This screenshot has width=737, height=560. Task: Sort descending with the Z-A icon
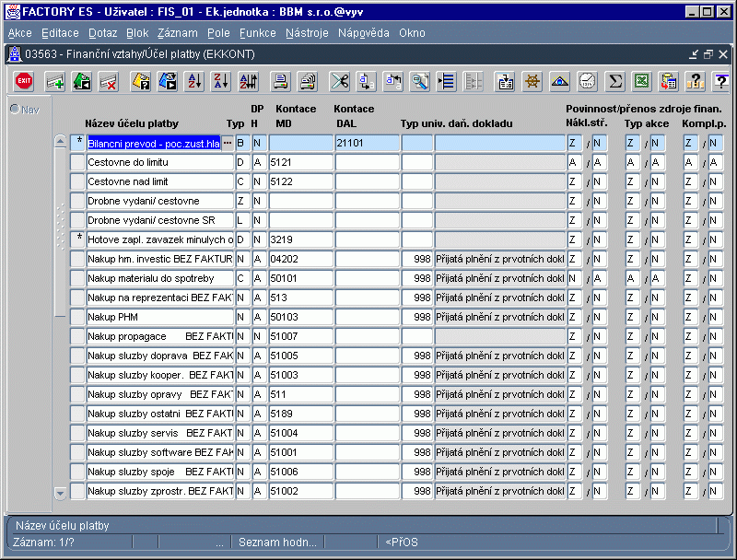(220, 81)
